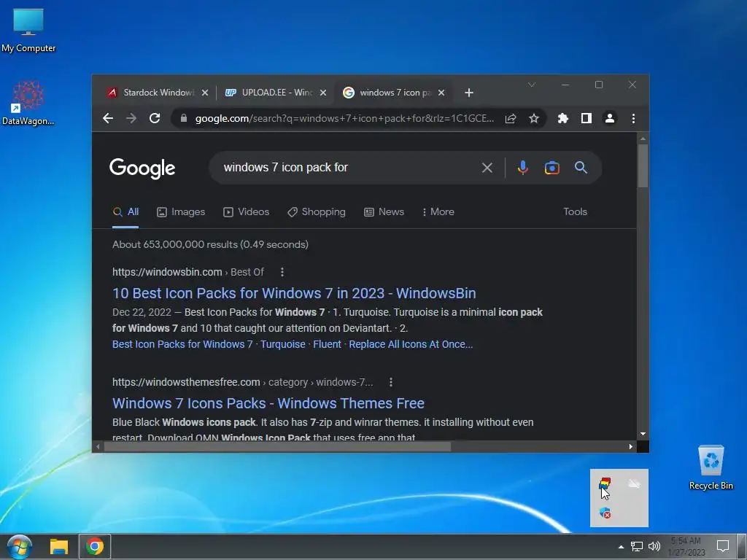This screenshot has width=747, height=560.
Task: Click the security shield tray icon
Action: (x=605, y=513)
